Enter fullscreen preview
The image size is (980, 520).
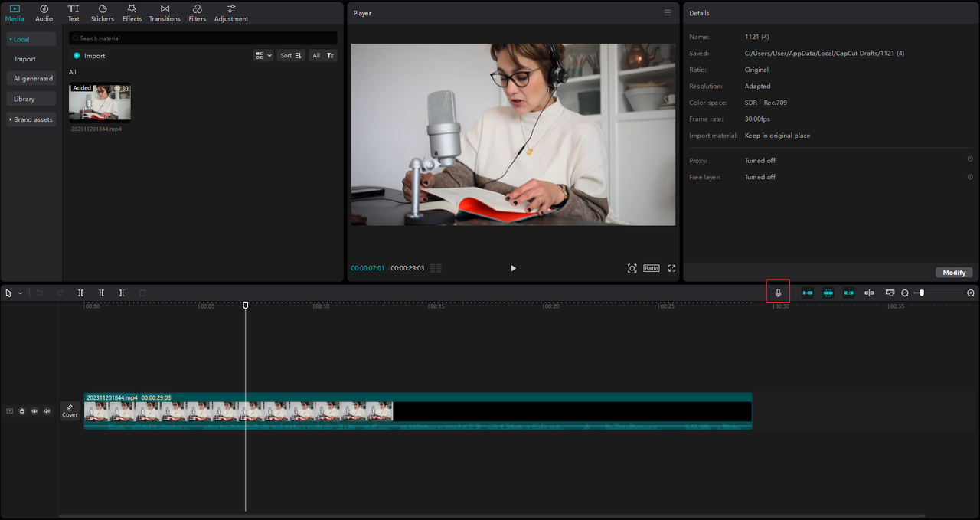tap(671, 268)
